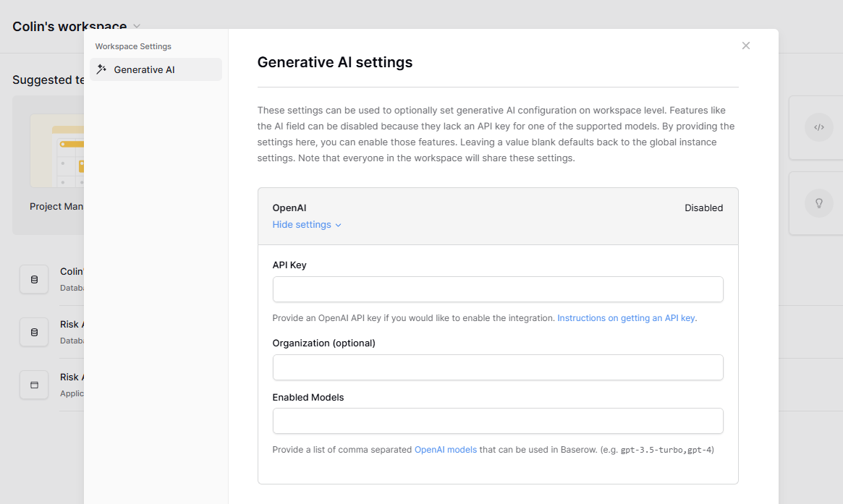Click the database icon in the Risk database row
The width and height of the screenshot is (843, 504).
pyautogui.click(x=34, y=332)
